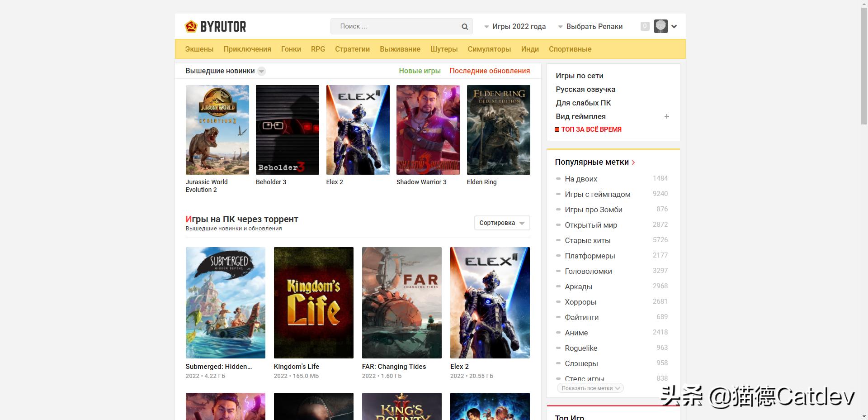Open the Спортивные category
This screenshot has width=868, height=420.
(x=570, y=49)
